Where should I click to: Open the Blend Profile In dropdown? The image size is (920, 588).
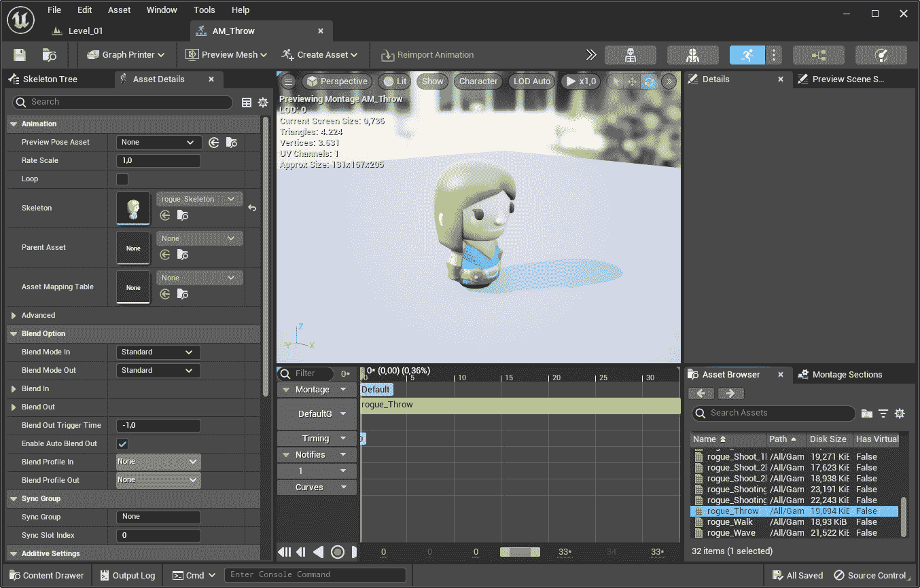pos(158,462)
